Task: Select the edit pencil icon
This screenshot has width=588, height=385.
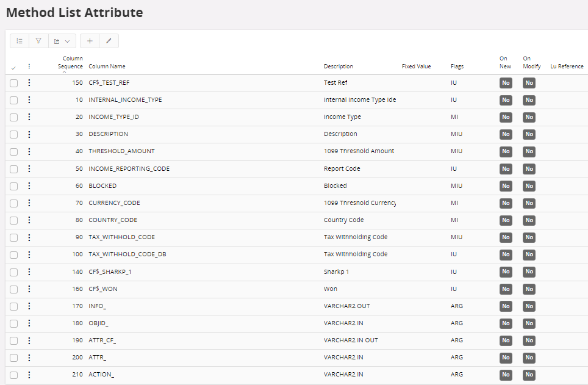Action: click(108, 40)
